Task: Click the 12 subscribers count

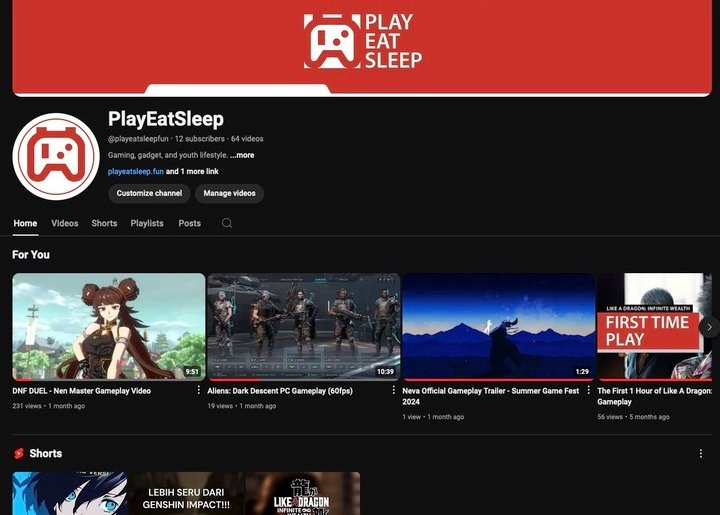Action: (200, 139)
